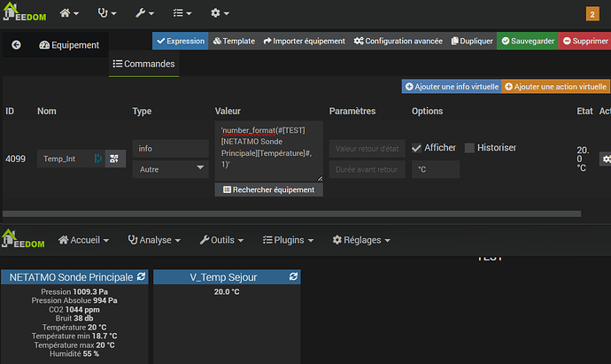Click the 20.0 °C value in V_Temp Sejour
Image resolution: width=611 pixels, height=364 pixels.
227,292
